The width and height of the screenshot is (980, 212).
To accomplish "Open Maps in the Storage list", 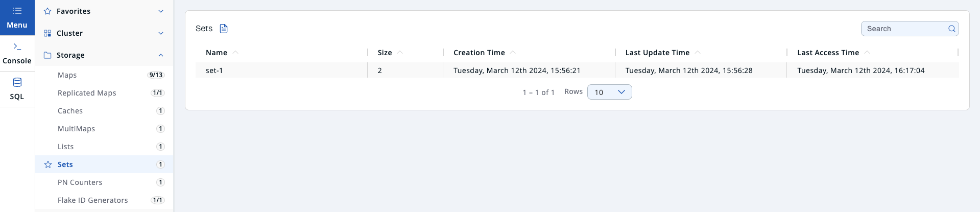I will tap(67, 75).
